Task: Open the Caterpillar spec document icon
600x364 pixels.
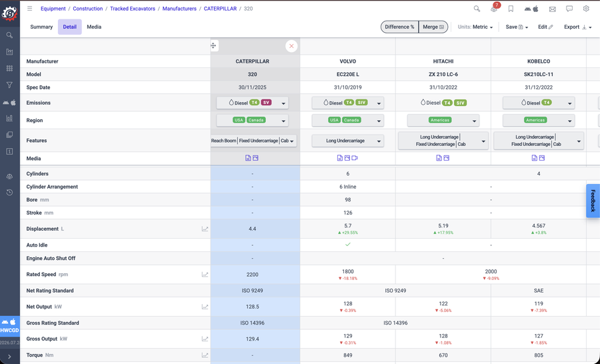Action: coord(248,158)
